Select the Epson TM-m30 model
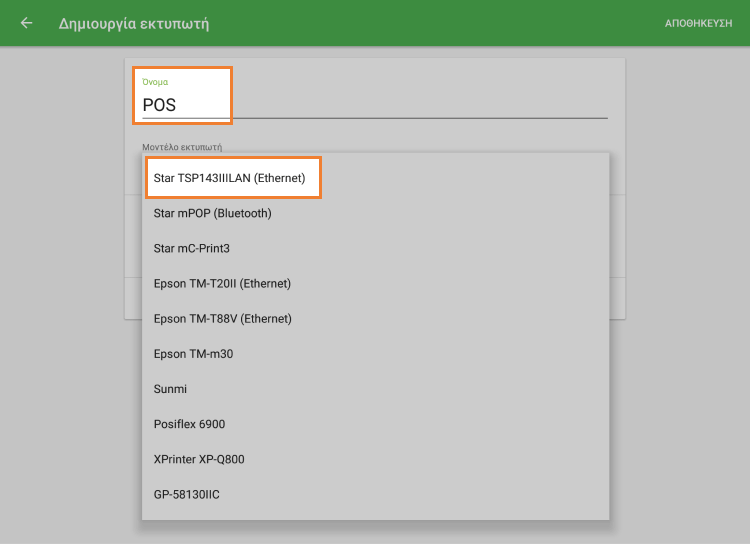 coord(193,353)
